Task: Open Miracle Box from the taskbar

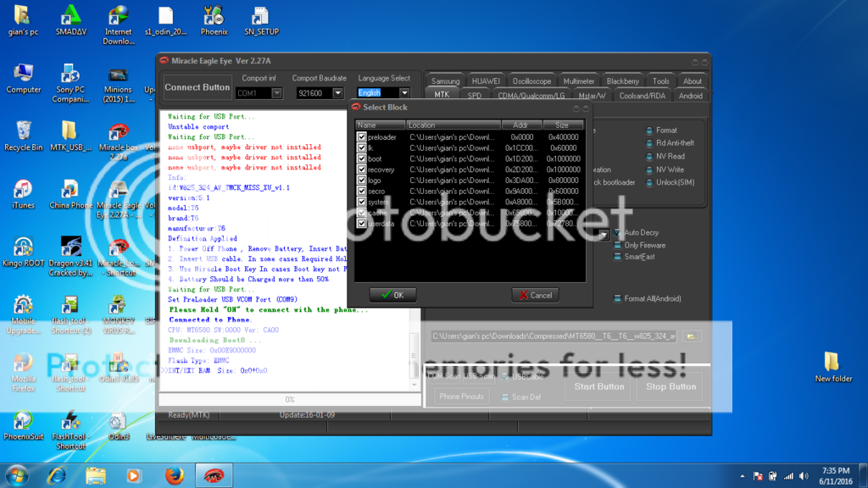Action: [x=213, y=475]
